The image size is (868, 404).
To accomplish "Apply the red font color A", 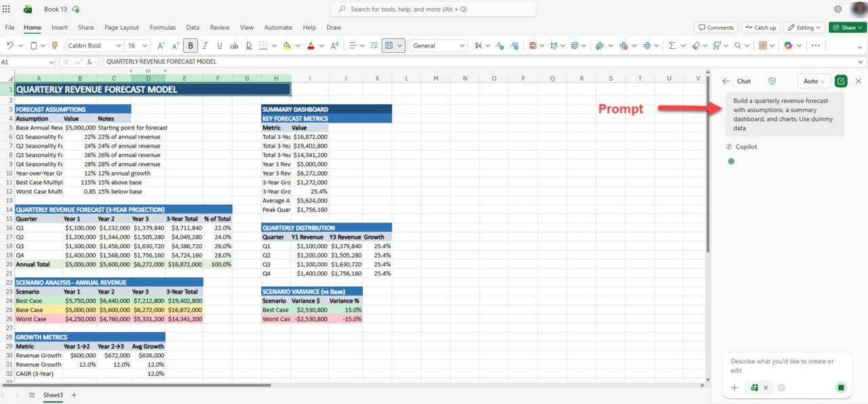I will 311,45.
